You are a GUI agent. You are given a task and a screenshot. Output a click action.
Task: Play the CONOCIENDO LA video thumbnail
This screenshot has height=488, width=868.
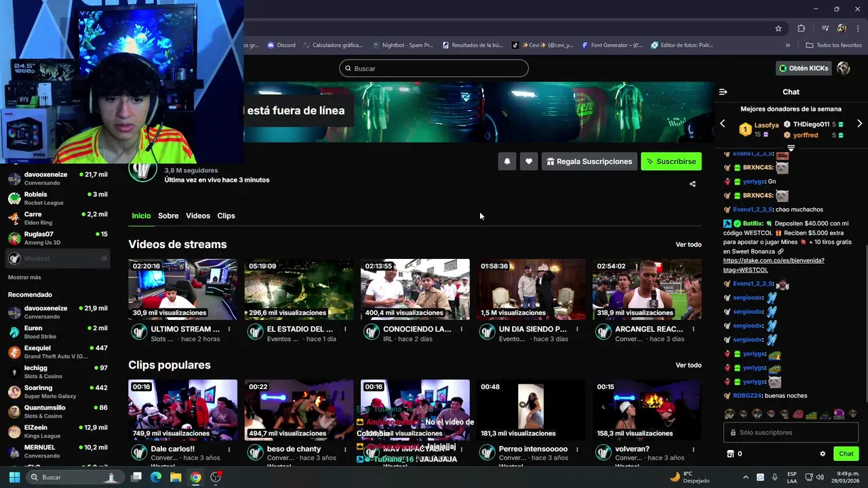coord(415,289)
